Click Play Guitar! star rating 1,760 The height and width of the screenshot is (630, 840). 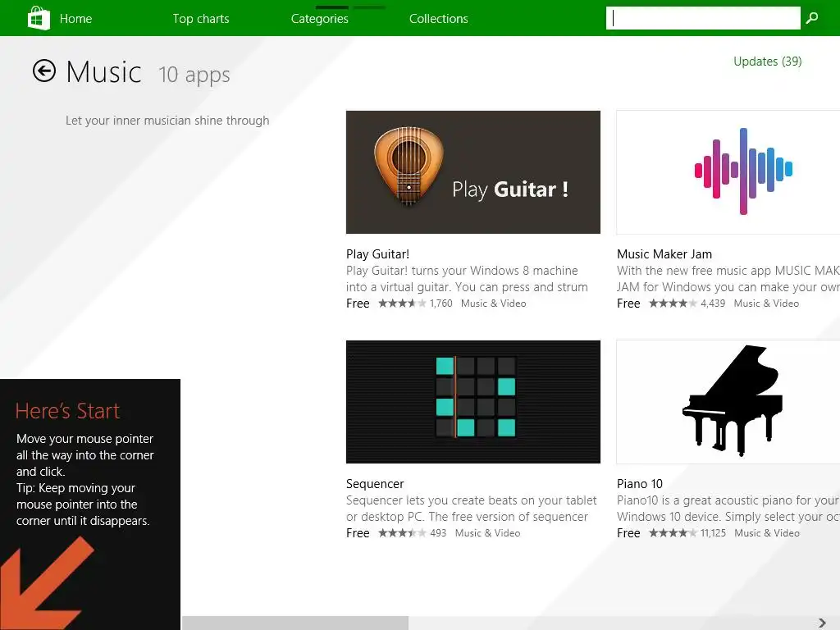point(415,304)
